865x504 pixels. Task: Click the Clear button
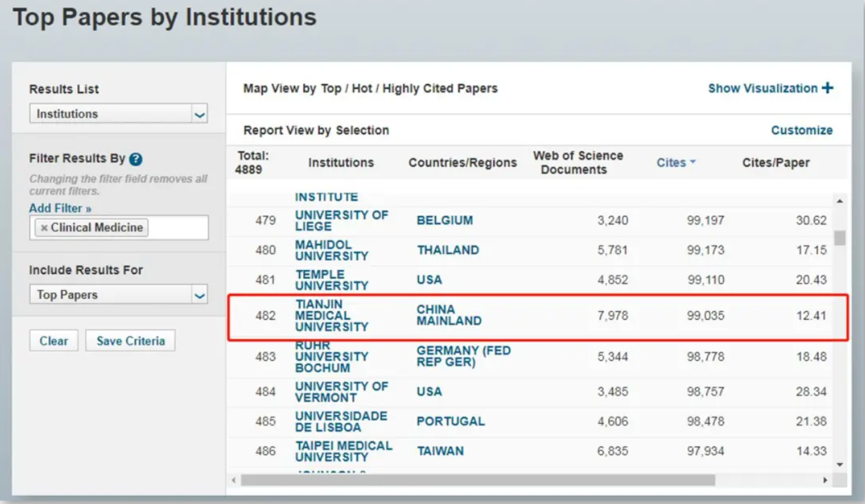coord(54,340)
